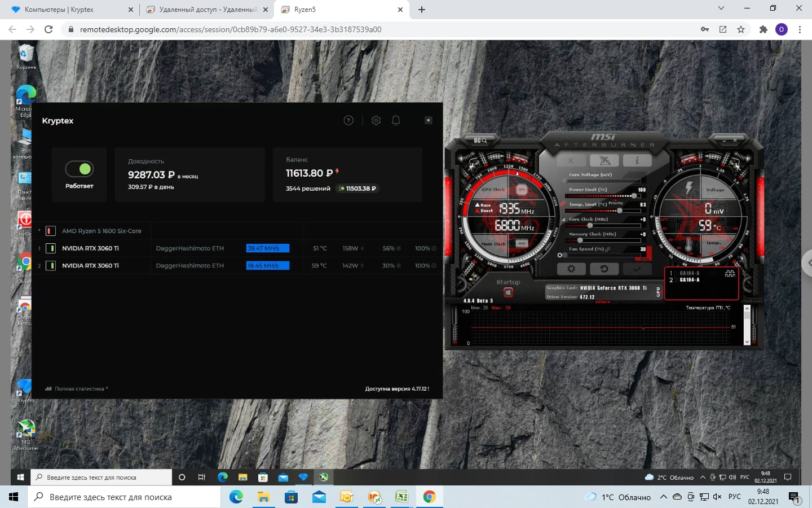Open Chrome three-dot menu
The width and height of the screenshot is (812, 508).
point(800,29)
